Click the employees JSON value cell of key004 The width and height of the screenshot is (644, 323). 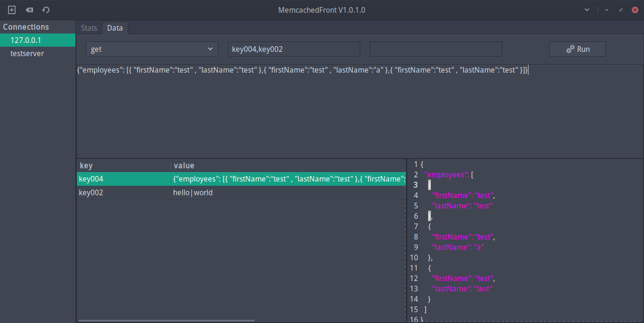point(289,179)
